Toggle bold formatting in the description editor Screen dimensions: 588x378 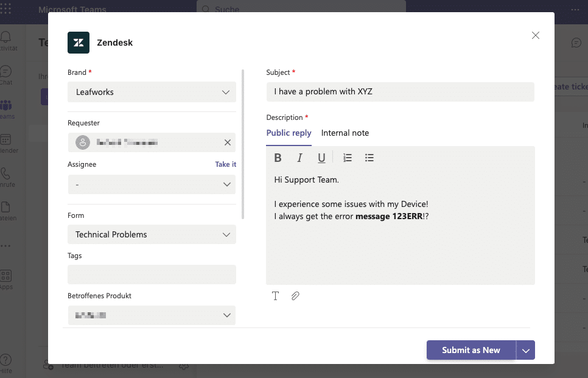[278, 157]
